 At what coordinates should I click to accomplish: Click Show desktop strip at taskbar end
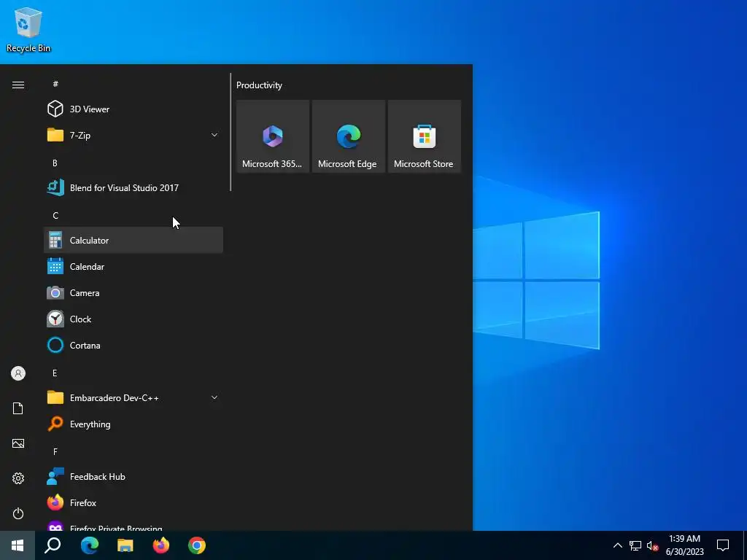(x=745, y=545)
